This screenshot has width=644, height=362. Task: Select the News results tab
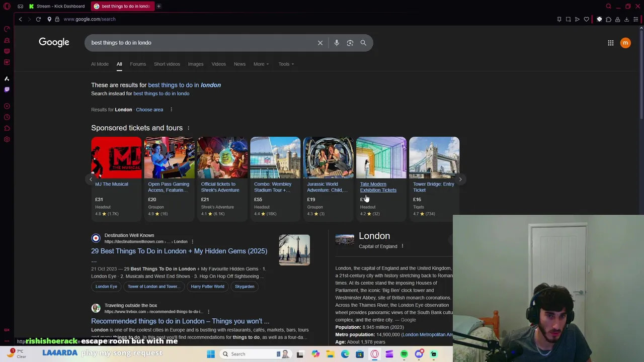coord(239,64)
